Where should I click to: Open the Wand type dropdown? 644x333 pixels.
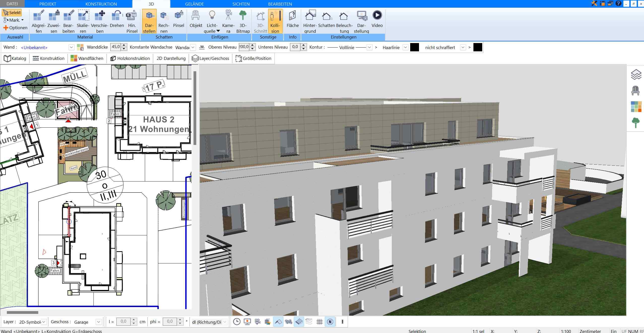(x=71, y=47)
